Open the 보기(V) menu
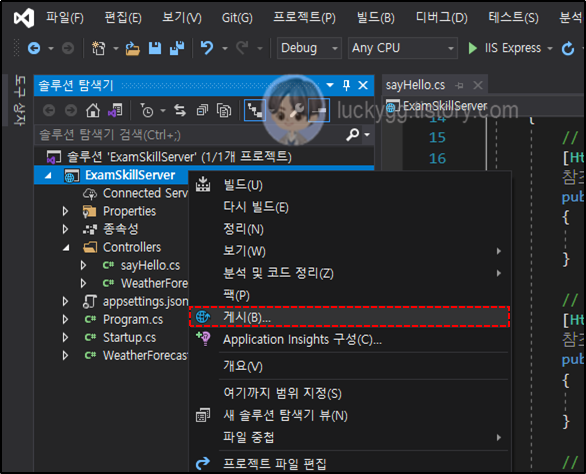This screenshot has height=474, width=586. 182,18
